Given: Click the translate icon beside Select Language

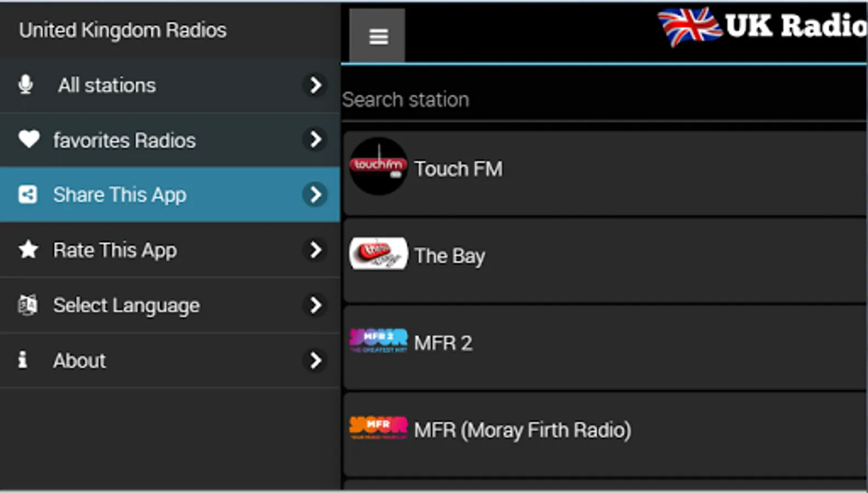Looking at the screenshot, I should pos(27,305).
